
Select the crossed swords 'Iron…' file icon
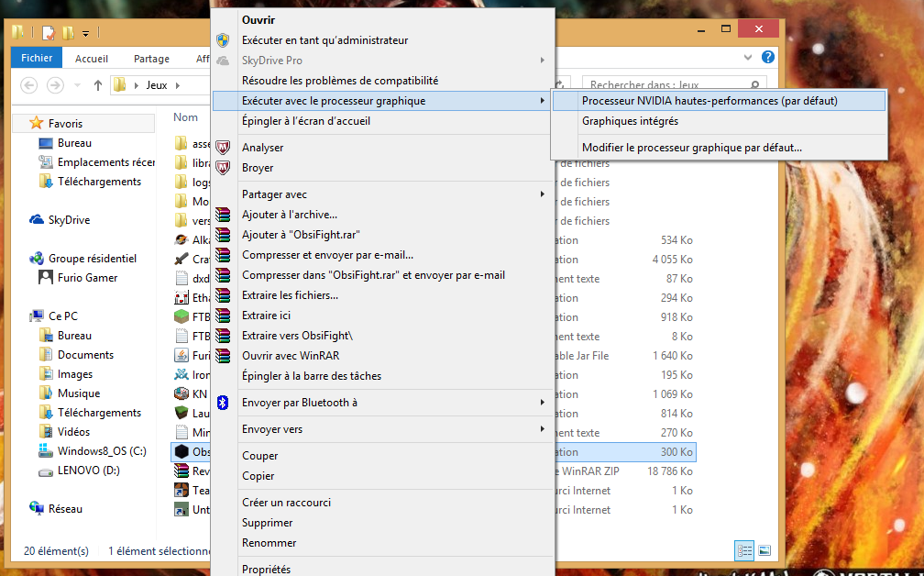[x=181, y=375]
